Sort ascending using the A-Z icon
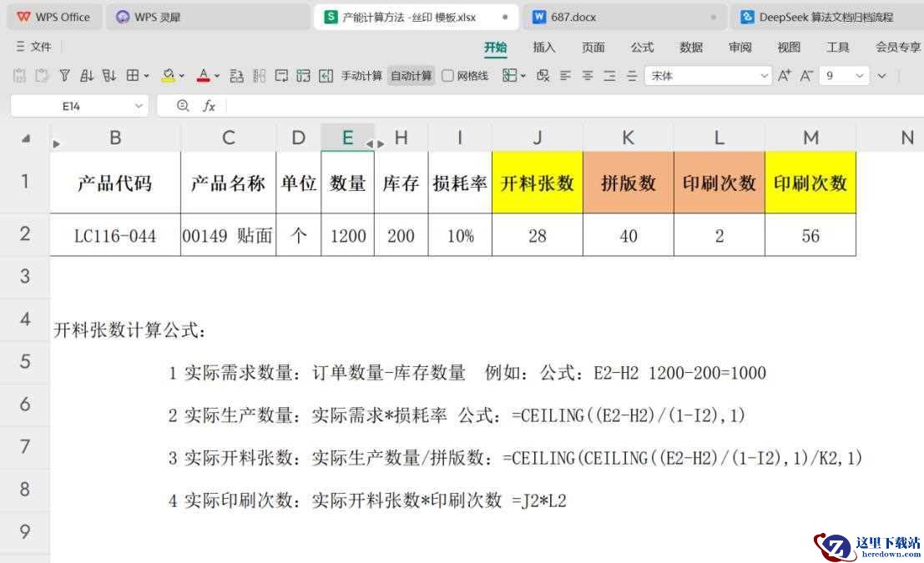Screen dimensions: 924x563 pyautogui.click(x=87, y=75)
